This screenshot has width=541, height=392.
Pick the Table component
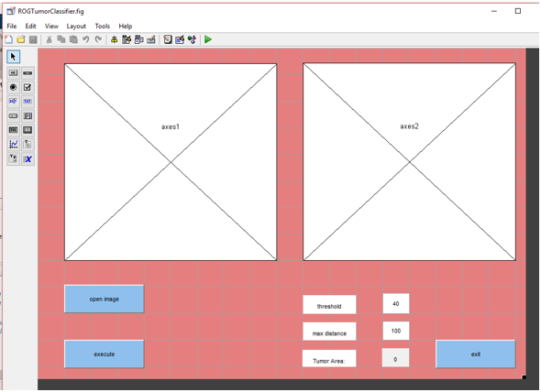coord(28,130)
